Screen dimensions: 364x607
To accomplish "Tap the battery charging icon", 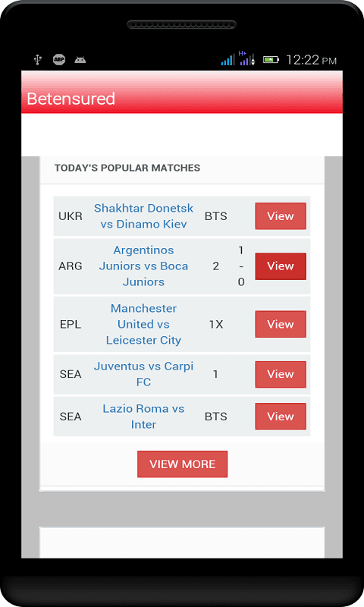I will 271,60.
